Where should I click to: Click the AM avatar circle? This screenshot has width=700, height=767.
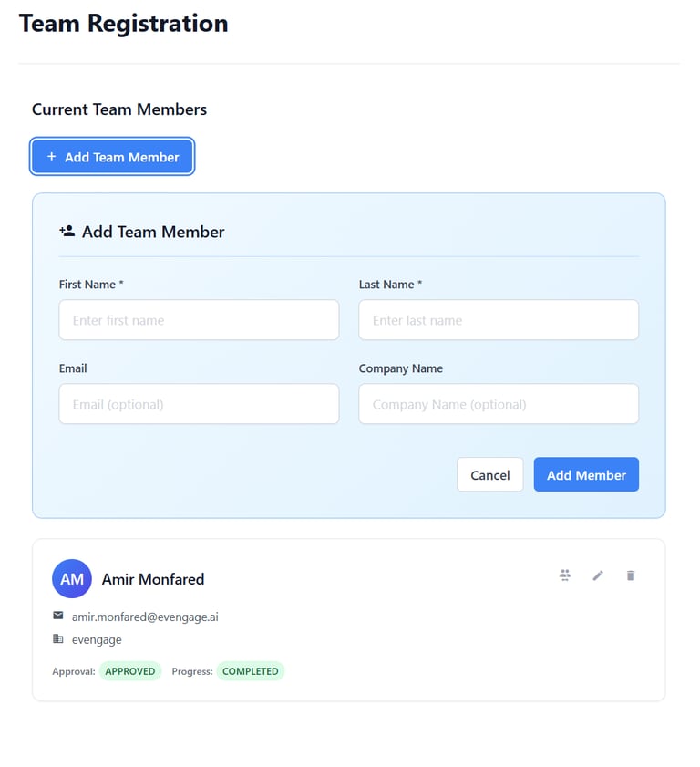tap(72, 579)
